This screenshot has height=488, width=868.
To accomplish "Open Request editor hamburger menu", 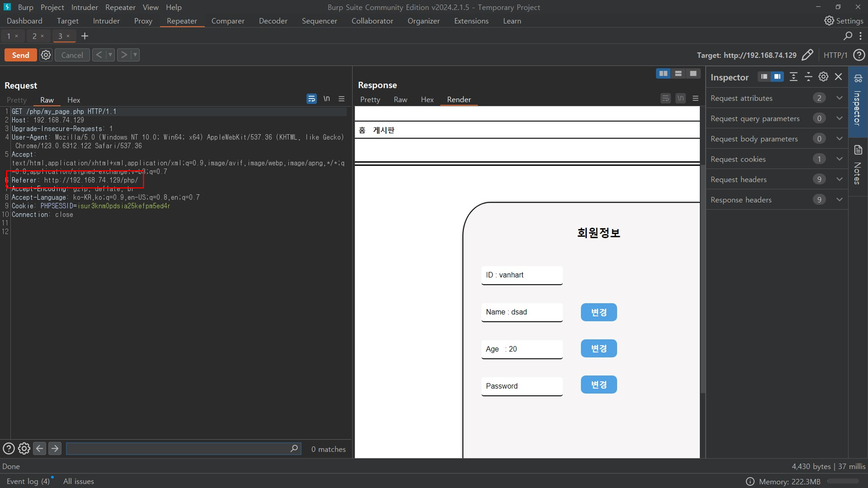I will coord(341,99).
